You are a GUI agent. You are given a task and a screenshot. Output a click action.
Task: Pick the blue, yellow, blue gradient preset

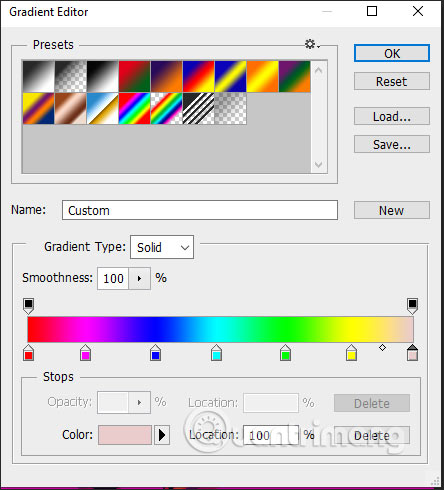coord(231,76)
